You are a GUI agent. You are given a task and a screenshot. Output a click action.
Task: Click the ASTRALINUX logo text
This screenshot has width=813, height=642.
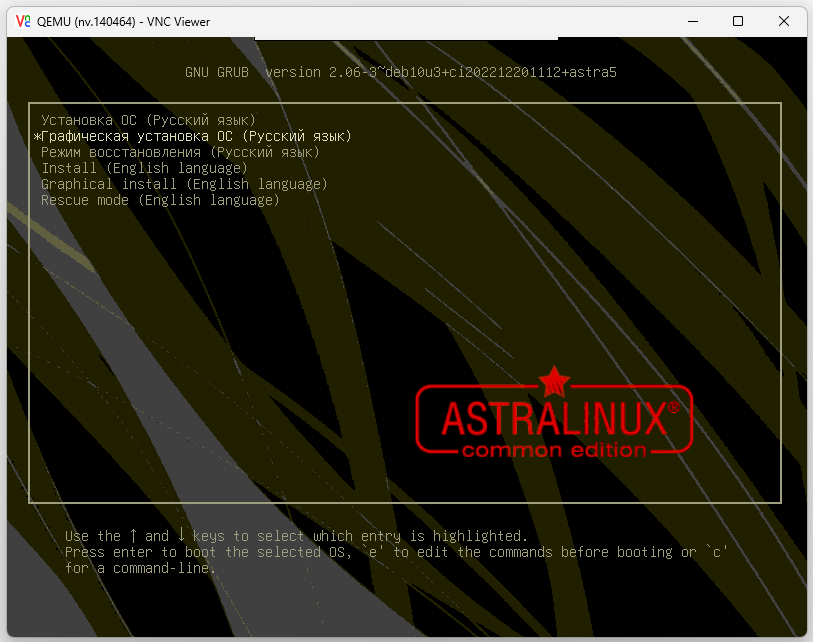pyautogui.click(x=551, y=417)
